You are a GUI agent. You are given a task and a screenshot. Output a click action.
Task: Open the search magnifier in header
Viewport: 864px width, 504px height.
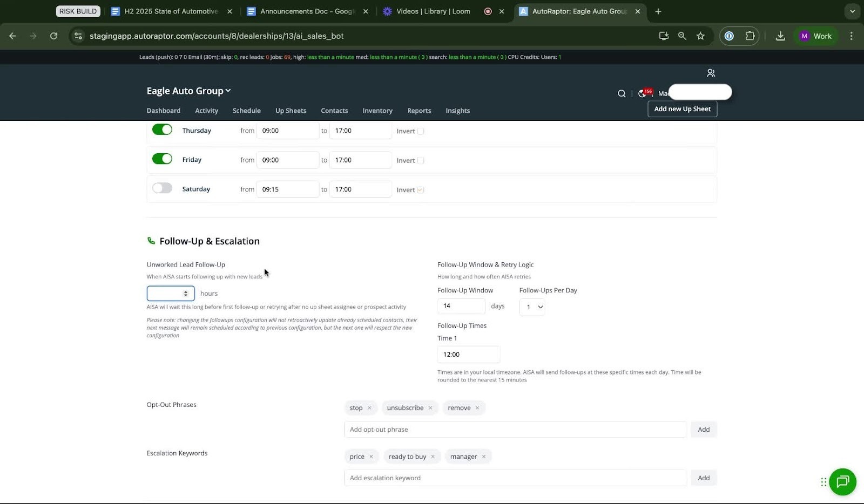tap(622, 93)
